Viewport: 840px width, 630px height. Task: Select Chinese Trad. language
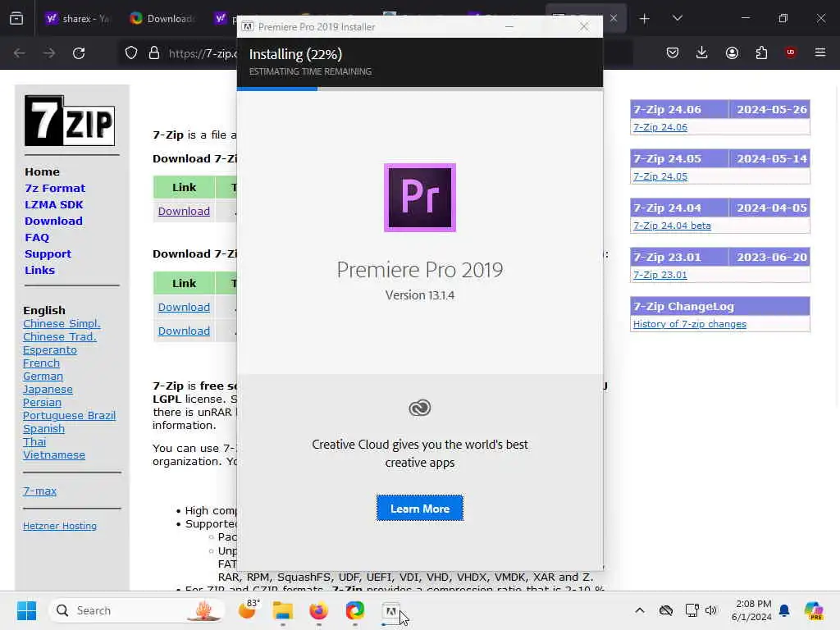pos(59,337)
